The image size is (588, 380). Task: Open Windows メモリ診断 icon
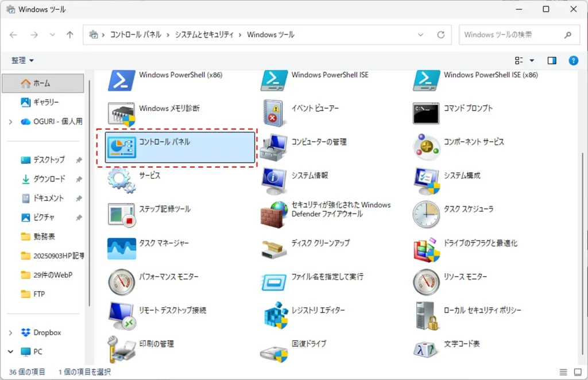click(x=121, y=114)
